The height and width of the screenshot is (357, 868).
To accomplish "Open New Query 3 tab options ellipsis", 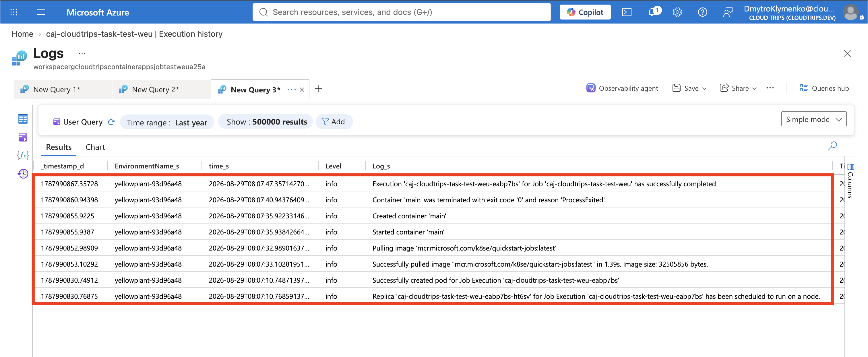I will coord(291,90).
